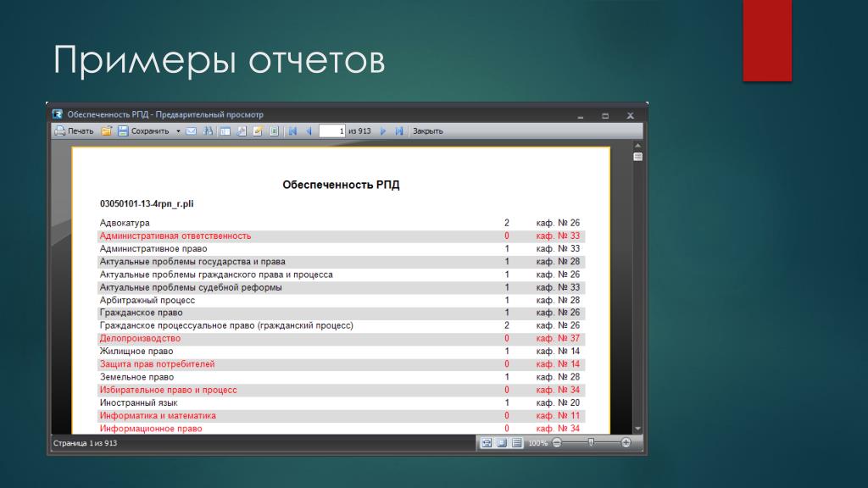
Task: Select red 'Делопроизводство' row
Action: (341, 338)
